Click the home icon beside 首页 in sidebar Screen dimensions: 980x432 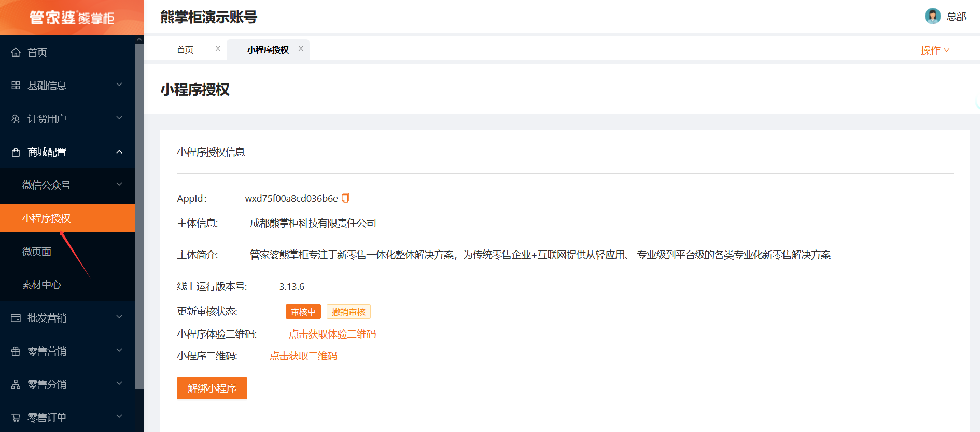pyautogui.click(x=16, y=52)
